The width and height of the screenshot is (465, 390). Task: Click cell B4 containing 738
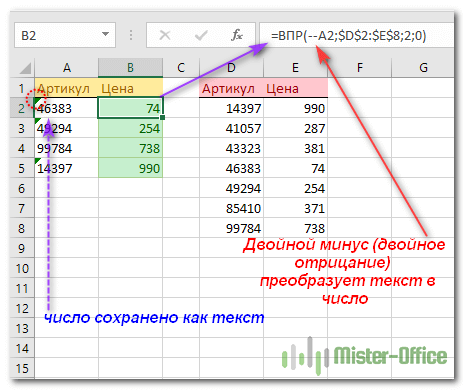131,148
